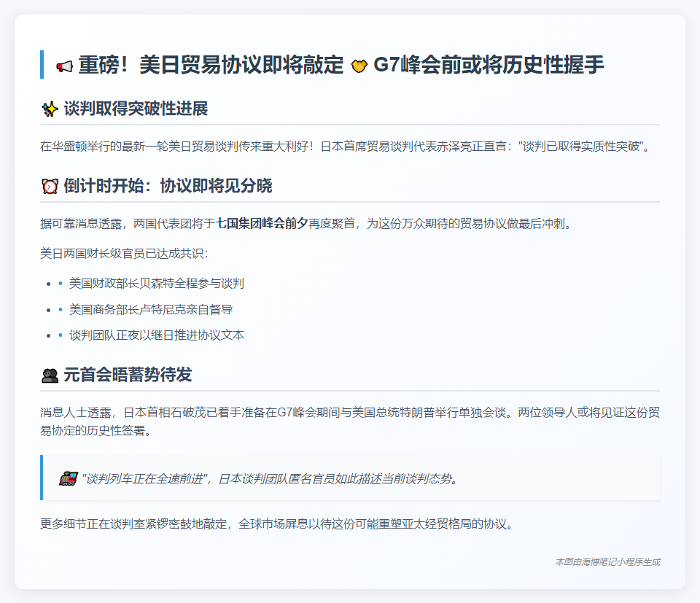Click the main headline 美日贸易协议即将敲定
This screenshot has width=700, height=603.
click(211, 65)
